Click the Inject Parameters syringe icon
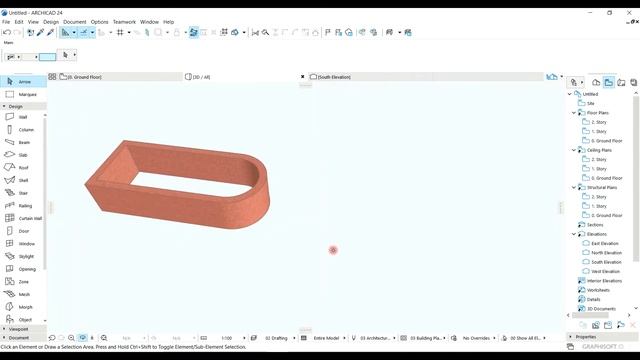The image size is (640, 360). click(50, 32)
